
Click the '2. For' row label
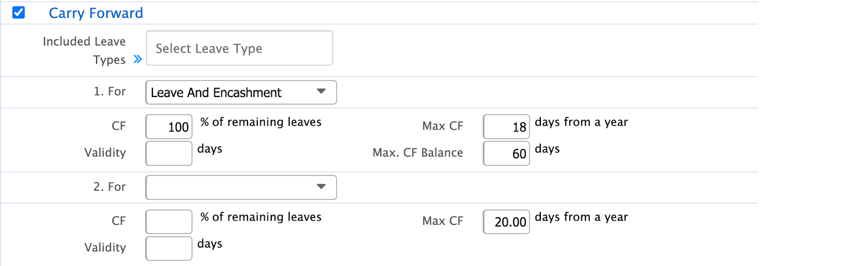coord(110,187)
